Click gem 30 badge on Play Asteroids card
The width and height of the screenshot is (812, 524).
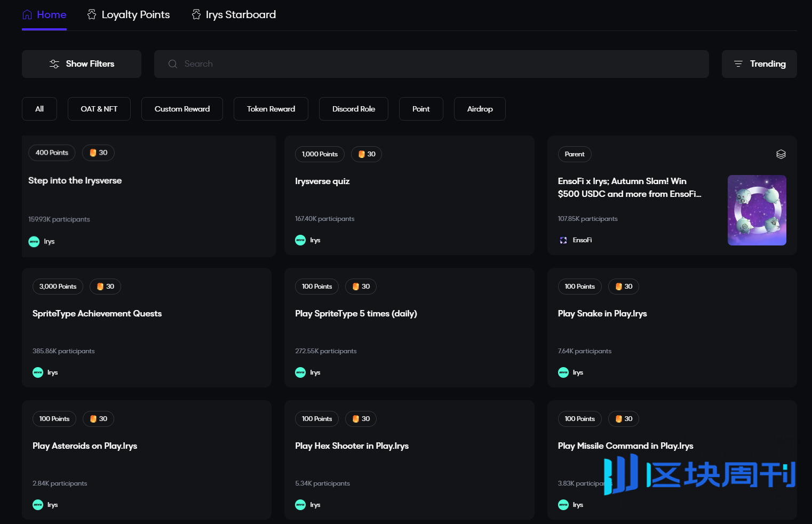(x=98, y=419)
